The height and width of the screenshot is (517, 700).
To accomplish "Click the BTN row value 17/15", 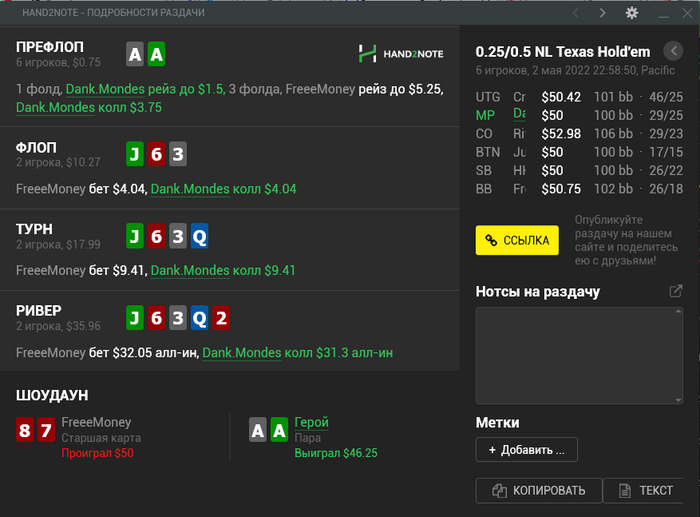I will point(666,152).
